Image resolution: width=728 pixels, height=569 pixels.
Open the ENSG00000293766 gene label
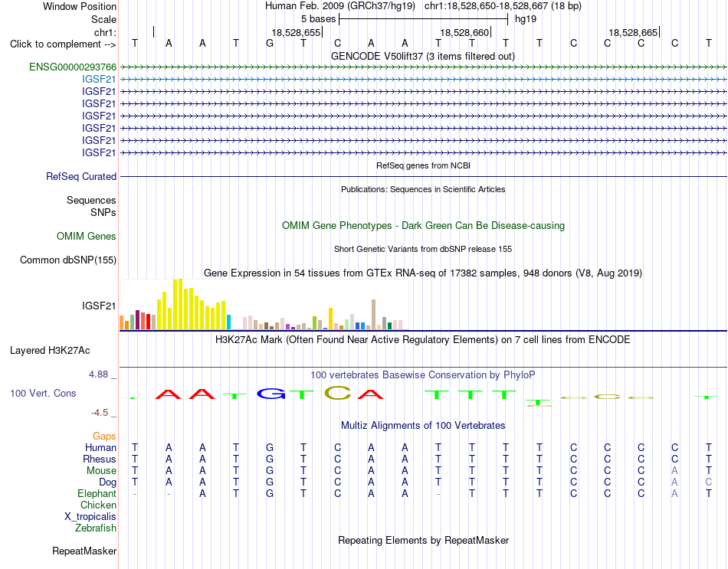click(73, 67)
